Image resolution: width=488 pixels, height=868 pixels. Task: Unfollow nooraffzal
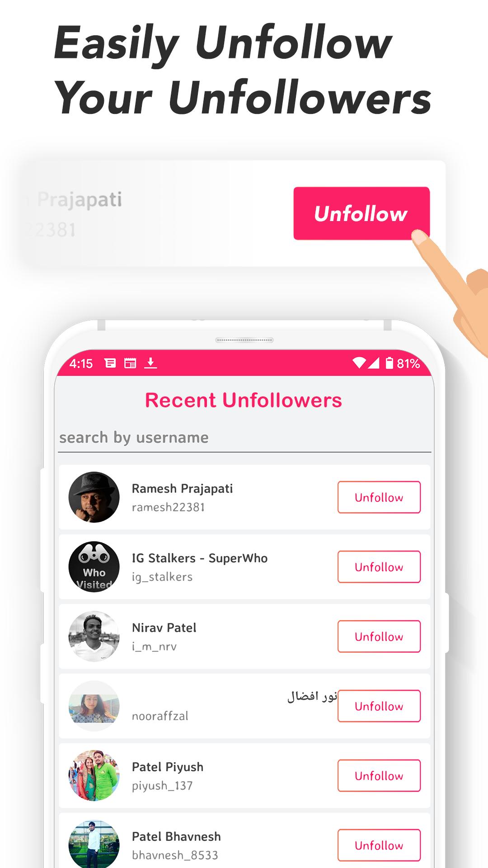click(x=379, y=706)
